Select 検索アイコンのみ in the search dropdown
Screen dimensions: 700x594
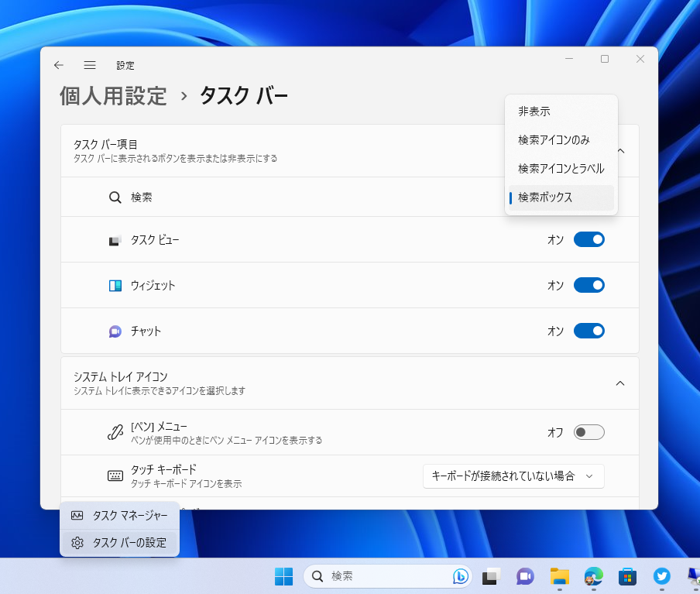tap(554, 139)
